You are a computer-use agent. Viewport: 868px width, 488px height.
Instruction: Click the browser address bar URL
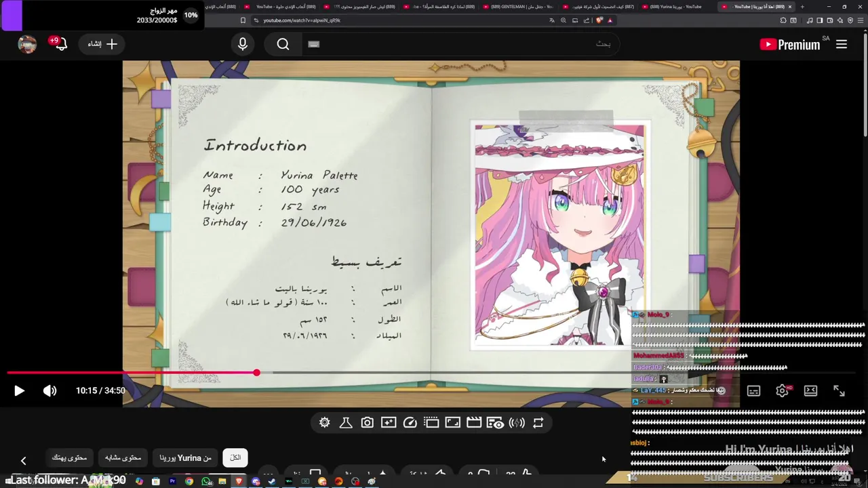[302, 20]
